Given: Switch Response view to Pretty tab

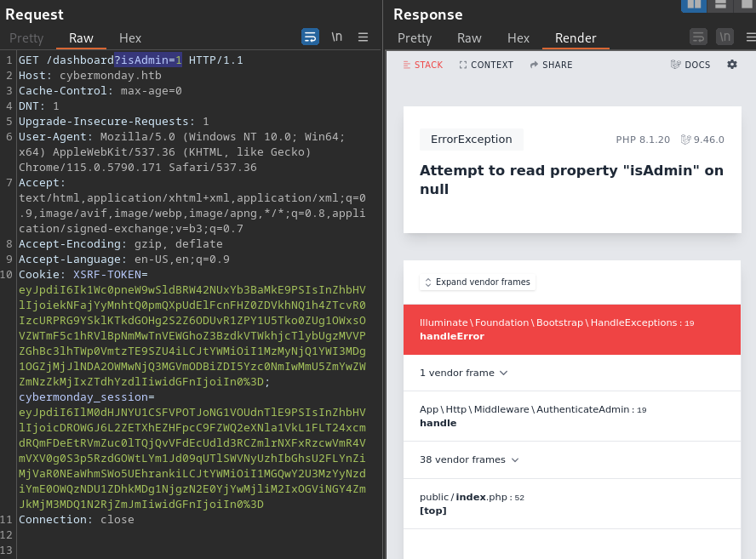Looking at the screenshot, I should [414, 38].
